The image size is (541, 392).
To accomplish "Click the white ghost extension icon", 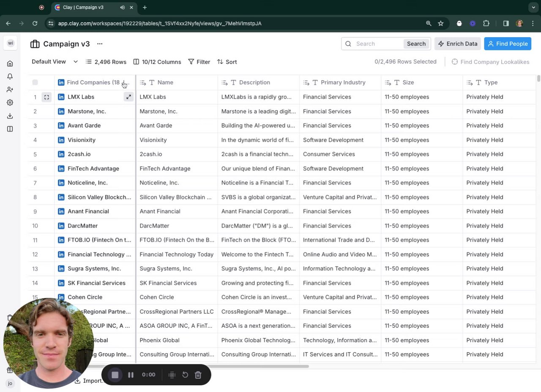I will [459, 23].
